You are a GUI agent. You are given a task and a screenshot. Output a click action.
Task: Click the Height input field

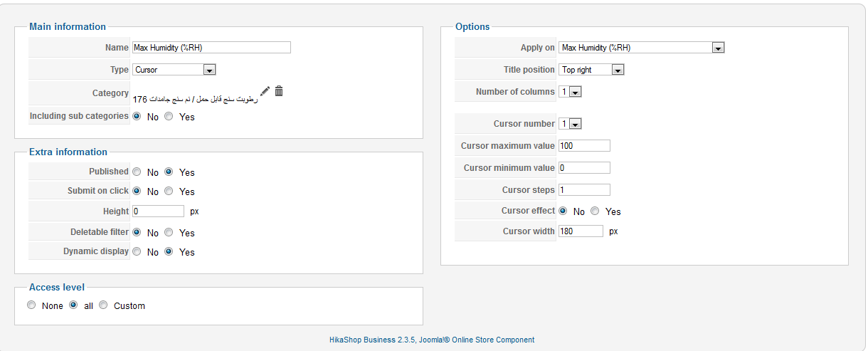tap(158, 211)
